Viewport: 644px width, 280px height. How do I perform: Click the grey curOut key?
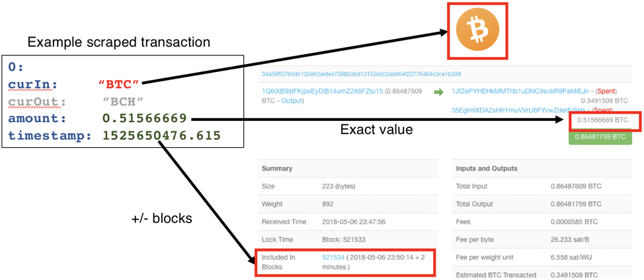[37, 101]
